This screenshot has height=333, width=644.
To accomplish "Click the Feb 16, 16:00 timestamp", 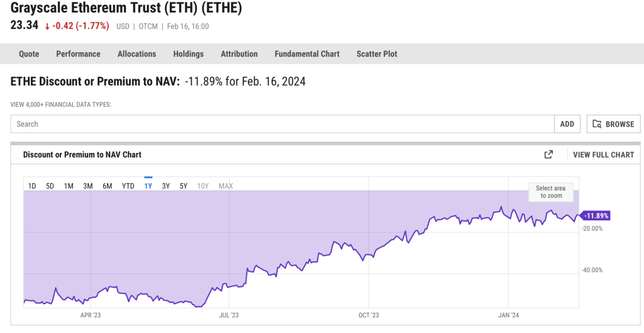I will [187, 26].
